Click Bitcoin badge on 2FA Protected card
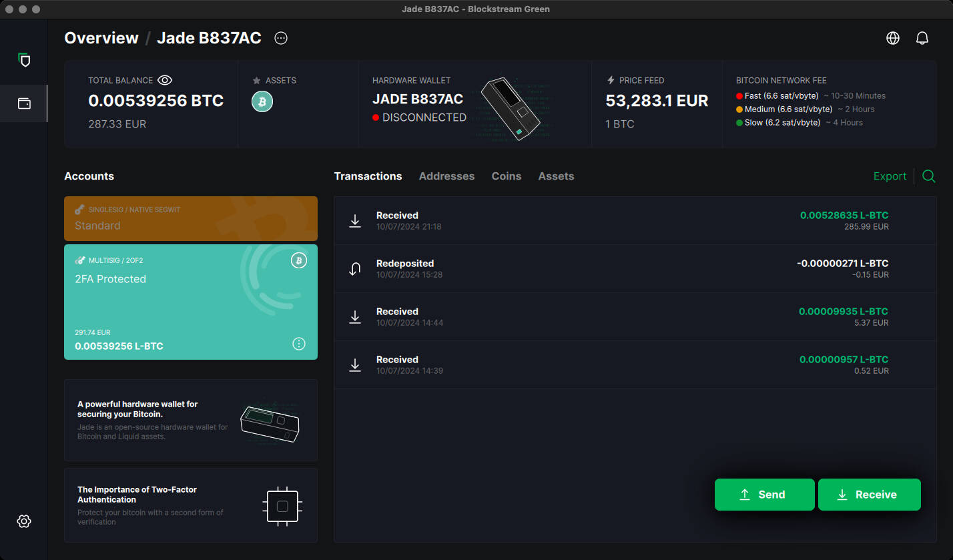Viewport: 953px width, 560px height. pyautogui.click(x=299, y=260)
